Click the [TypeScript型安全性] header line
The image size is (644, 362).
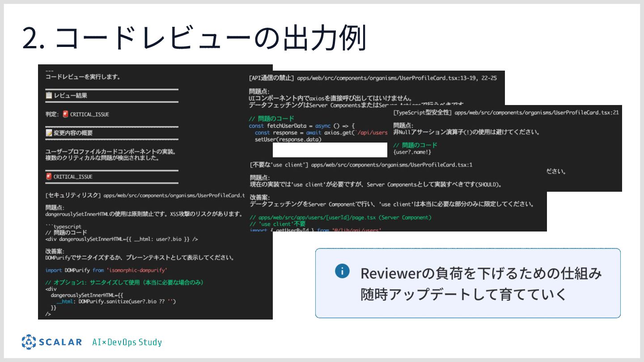pyautogui.click(x=505, y=113)
